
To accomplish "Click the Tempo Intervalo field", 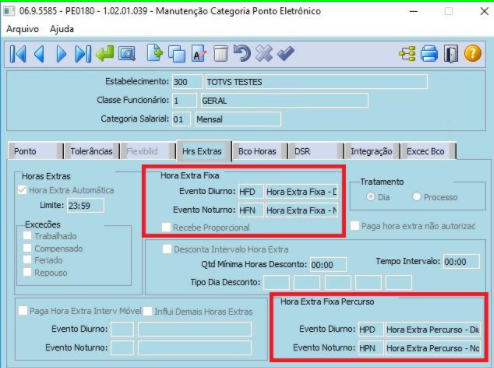I will [x=461, y=262].
